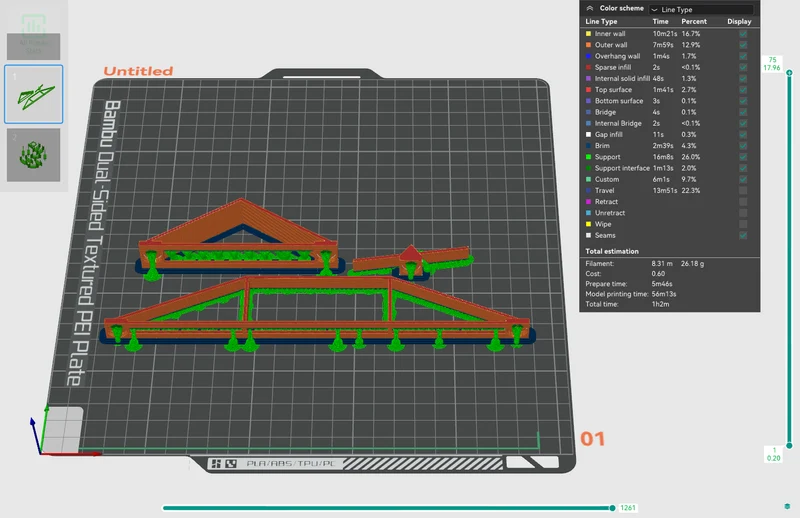The width and height of the screenshot is (800, 518).
Task: Select plate 2 thumbnail in sidebar
Action: coord(34,155)
